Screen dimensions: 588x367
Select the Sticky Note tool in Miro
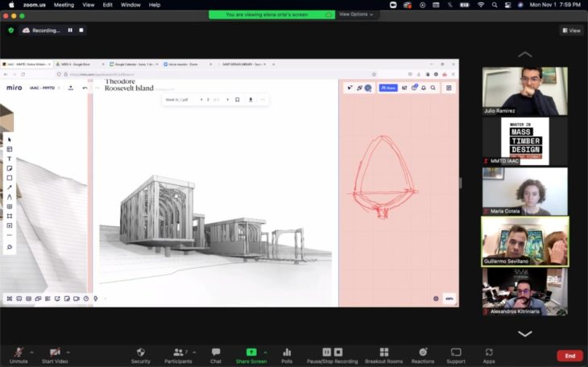coord(10,168)
